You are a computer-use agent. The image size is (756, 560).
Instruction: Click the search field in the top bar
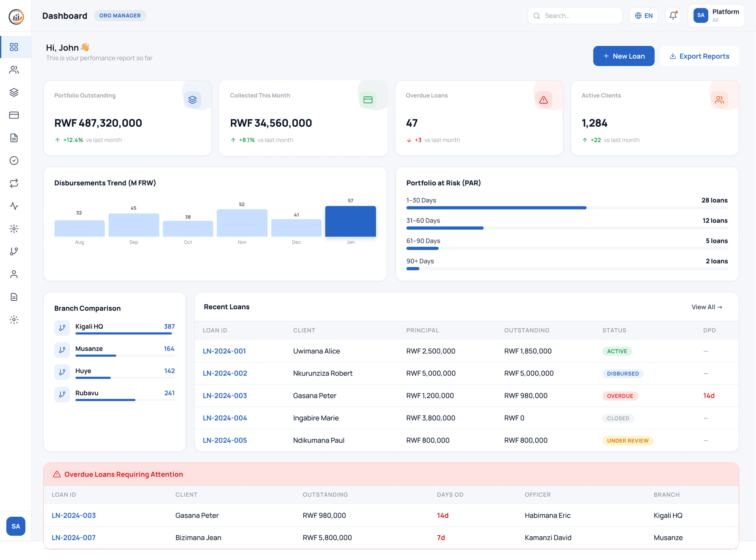tap(575, 15)
